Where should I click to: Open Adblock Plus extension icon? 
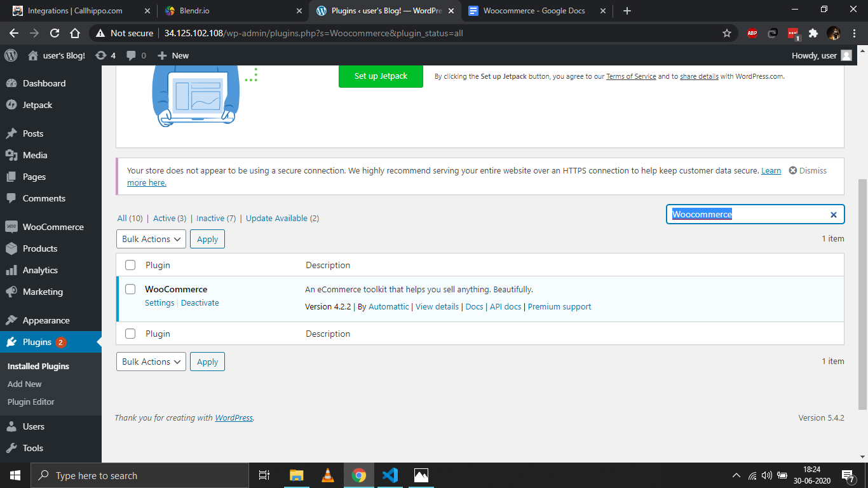pos(752,33)
